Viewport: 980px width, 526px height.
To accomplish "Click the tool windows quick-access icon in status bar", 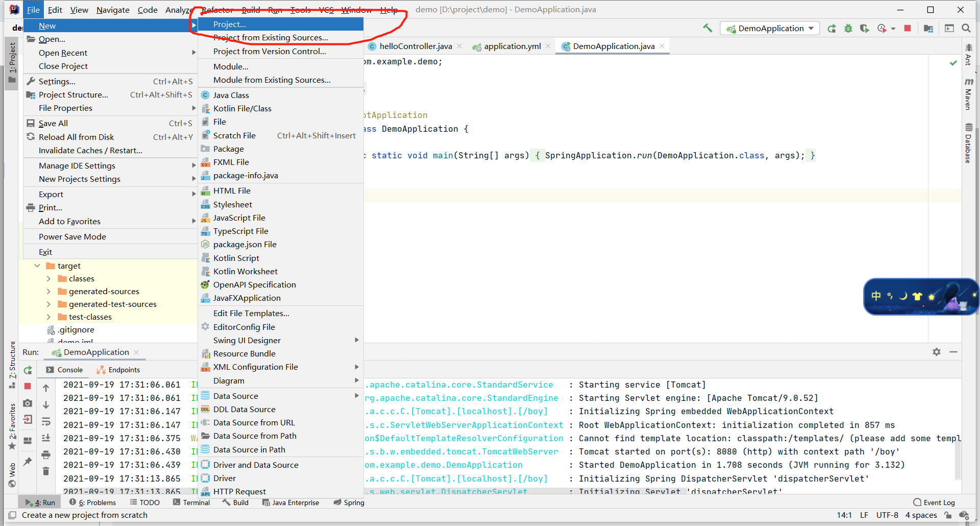I will click(x=12, y=515).
